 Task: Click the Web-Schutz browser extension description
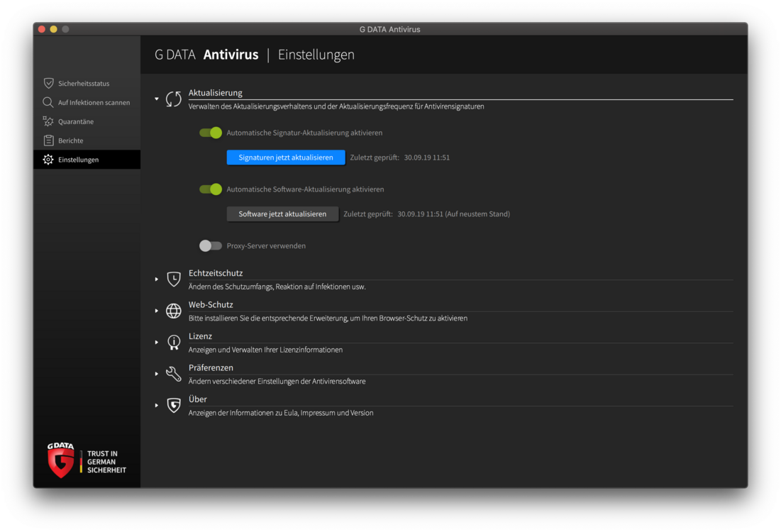[328, 318]
